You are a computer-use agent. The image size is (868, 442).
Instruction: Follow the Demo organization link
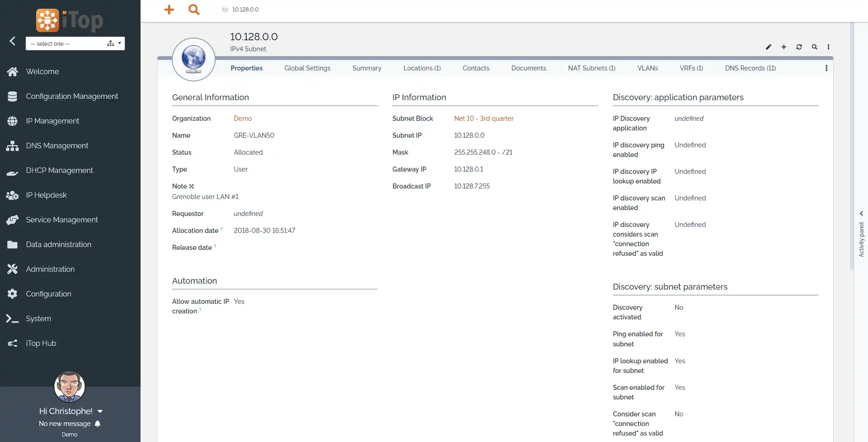pos(243,119)
